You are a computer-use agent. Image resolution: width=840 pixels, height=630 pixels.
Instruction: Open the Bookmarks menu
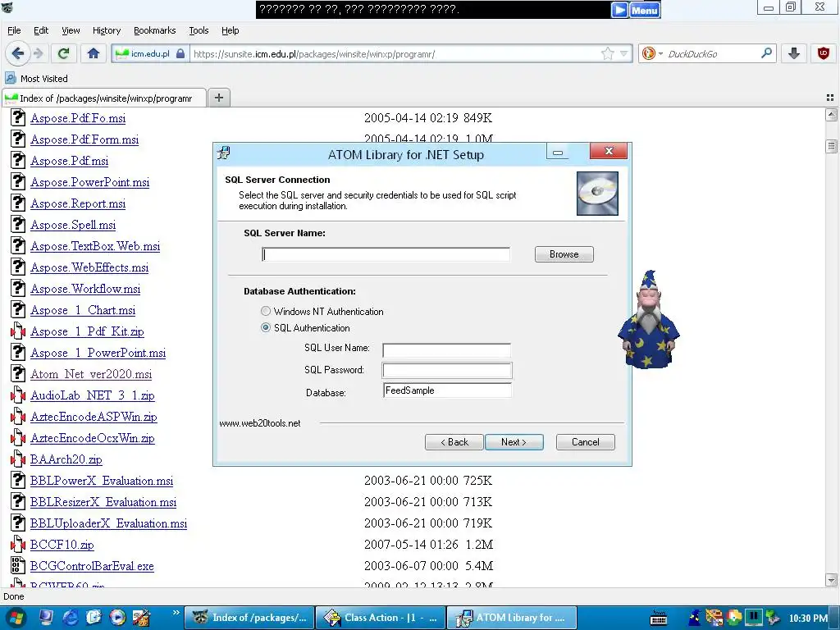click(x=154, y=30)
